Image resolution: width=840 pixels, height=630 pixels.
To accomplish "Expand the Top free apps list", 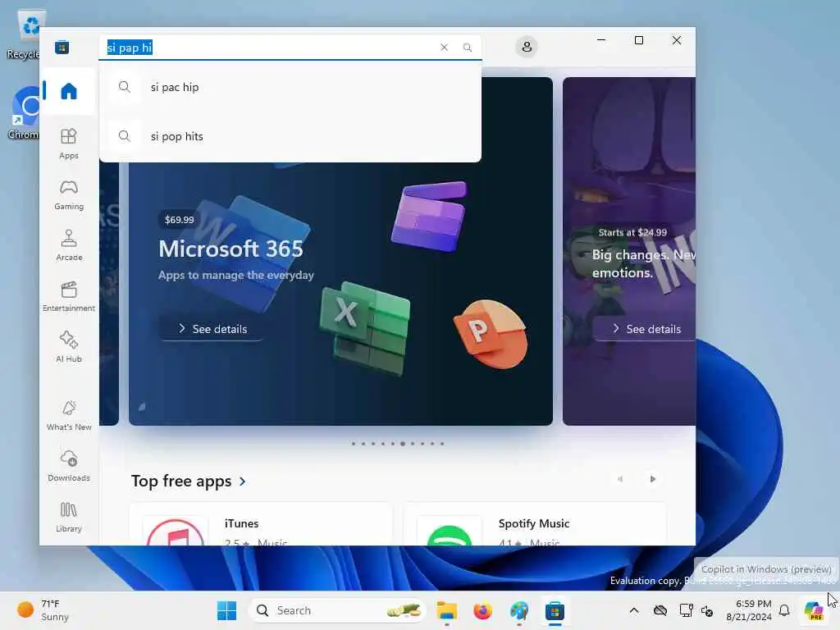I will pyautogui.click(x=189, y=481).
